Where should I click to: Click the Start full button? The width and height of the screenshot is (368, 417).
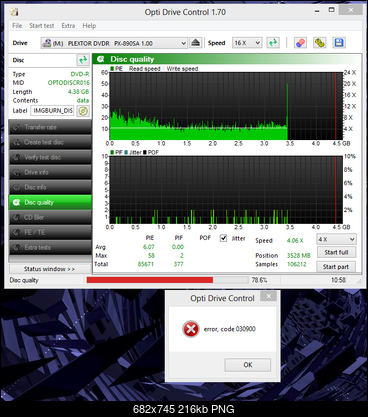pyautogui.click(x=336, y=252)
